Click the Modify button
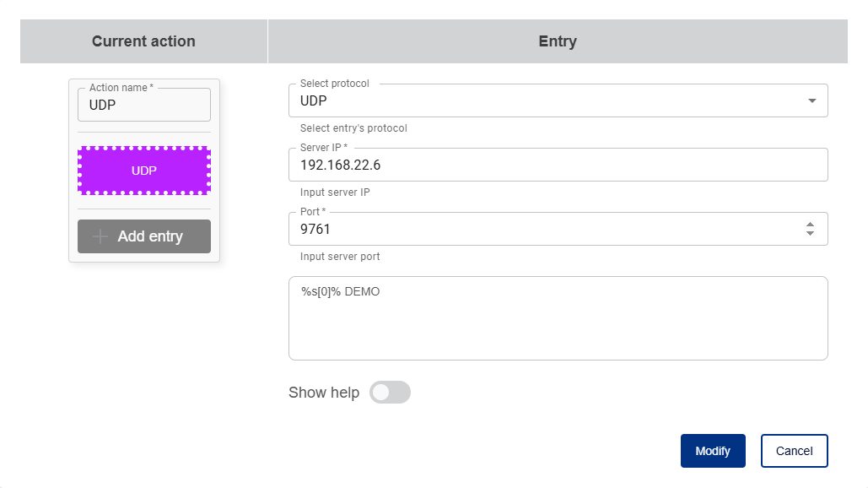The width and height of the screenshot is (868, 488). (x=712, y=451)
